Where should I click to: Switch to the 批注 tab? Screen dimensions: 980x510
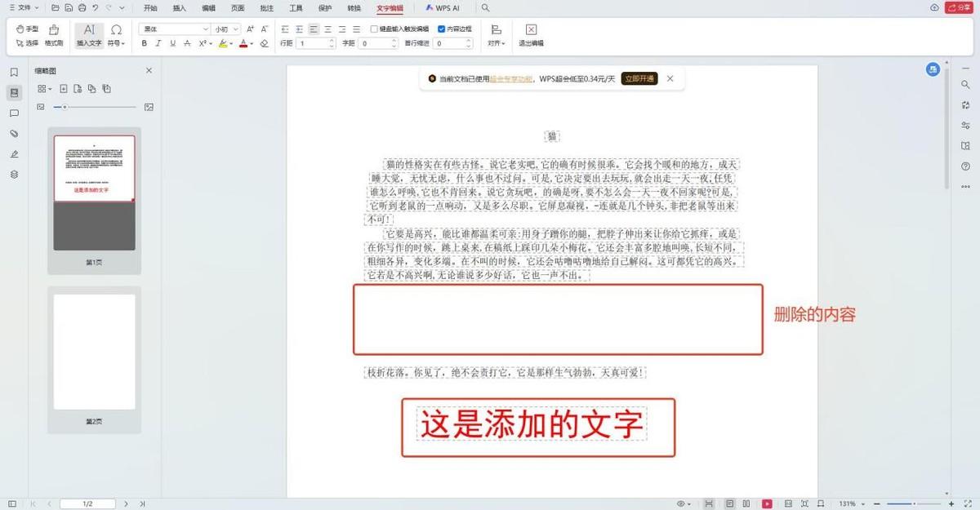click(266, 8)
